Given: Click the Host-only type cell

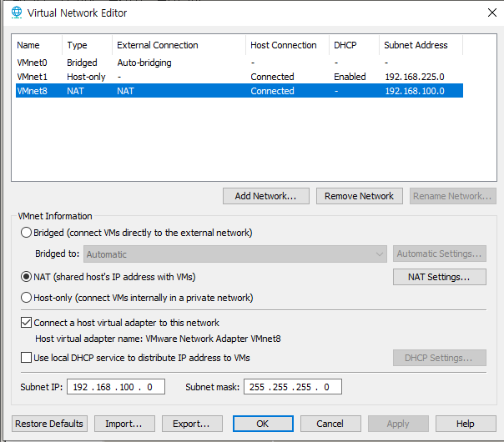Looking at the screenshot, I should click(86, 77).
